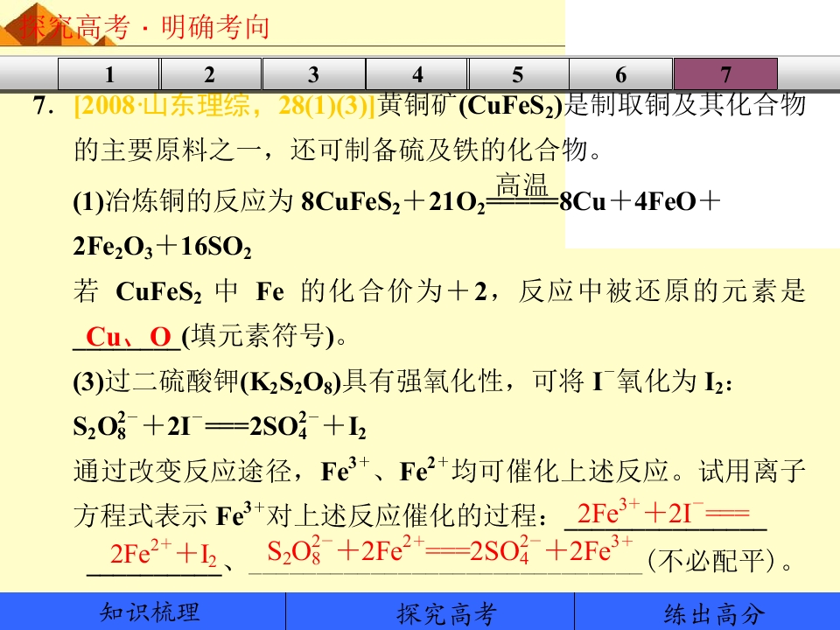Image resolution: width=840 pixels, height=630 pixels.
Task: Click the header title 探究高考·明确考向
Action: [144, 27]
